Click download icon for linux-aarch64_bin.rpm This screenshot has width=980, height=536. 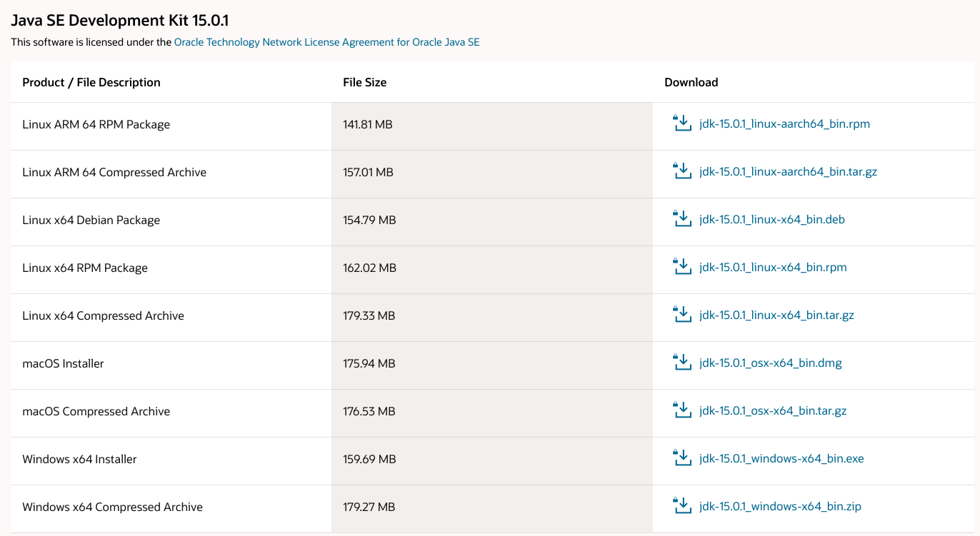683,123
